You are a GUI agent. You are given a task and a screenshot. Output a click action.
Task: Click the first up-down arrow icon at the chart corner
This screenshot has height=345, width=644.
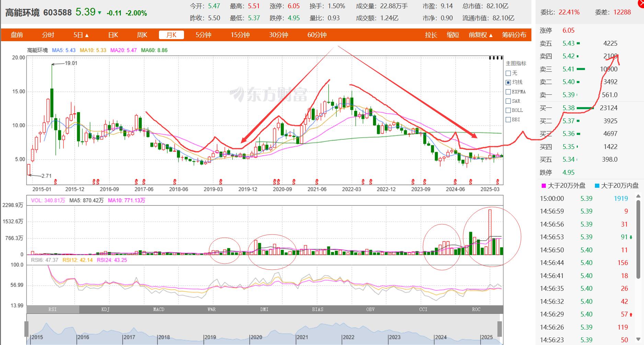click(x=491, y=58)
